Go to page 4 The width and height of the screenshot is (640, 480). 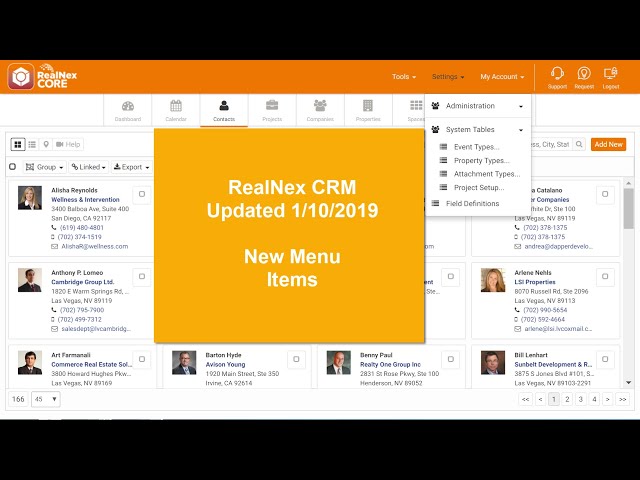click(x=594, y=399)
